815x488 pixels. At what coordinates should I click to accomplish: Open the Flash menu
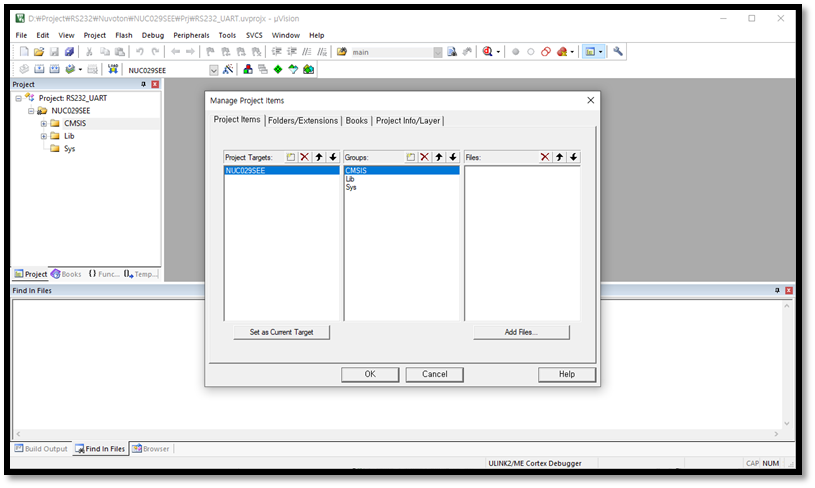pos(124,35)
